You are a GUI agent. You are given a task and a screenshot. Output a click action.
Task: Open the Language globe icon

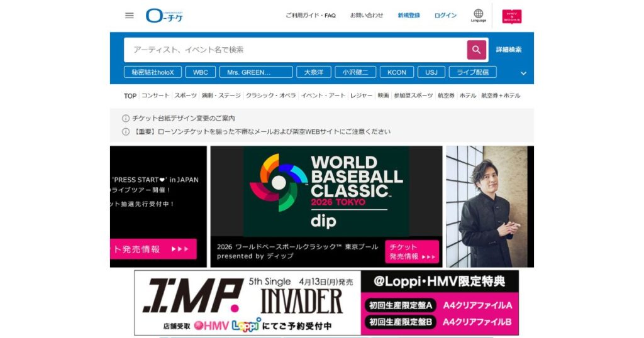point(478,16)
